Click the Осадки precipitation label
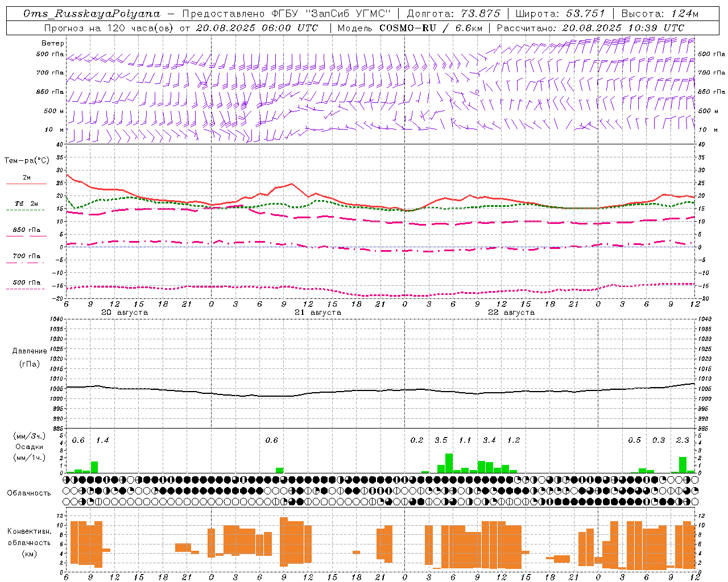Screen dimensions: 728x582 30,447
